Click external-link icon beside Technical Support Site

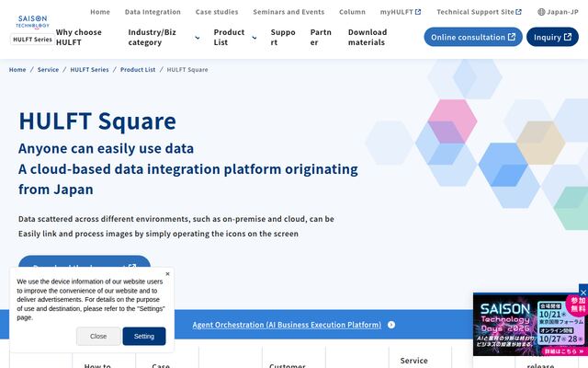click(518, 12)
